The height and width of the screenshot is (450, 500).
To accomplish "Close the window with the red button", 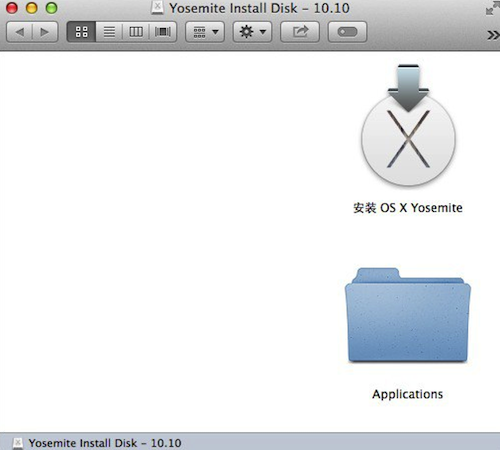I will 12,8.
